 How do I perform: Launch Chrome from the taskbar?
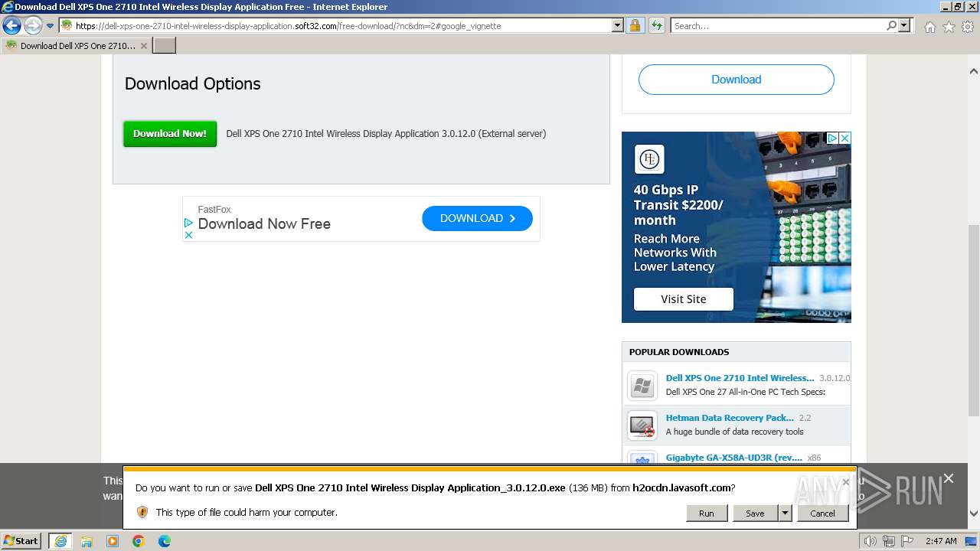[x=139, y=541]
